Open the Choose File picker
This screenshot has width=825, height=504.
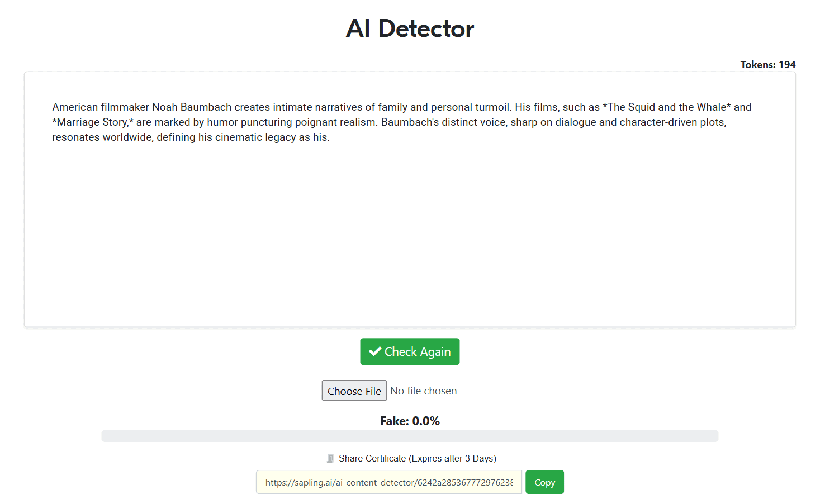click(x=354, y=391)
